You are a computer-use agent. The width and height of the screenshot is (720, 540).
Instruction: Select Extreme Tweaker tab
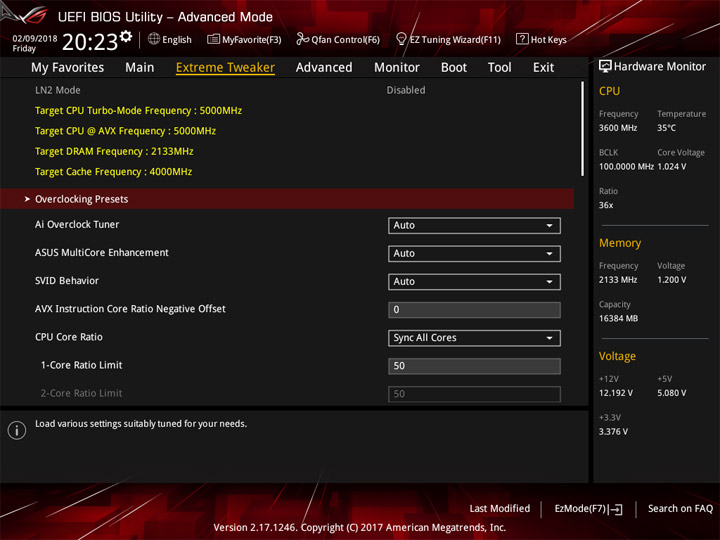(225, 68)
